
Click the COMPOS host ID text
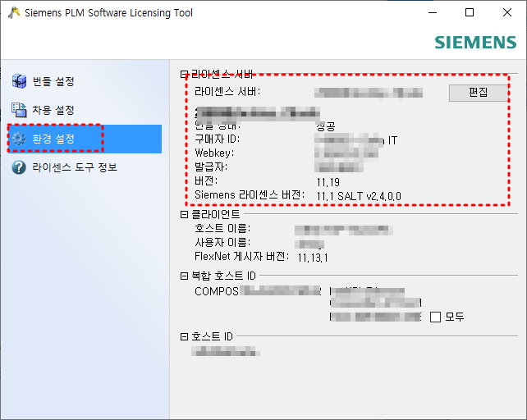point(217,291)
